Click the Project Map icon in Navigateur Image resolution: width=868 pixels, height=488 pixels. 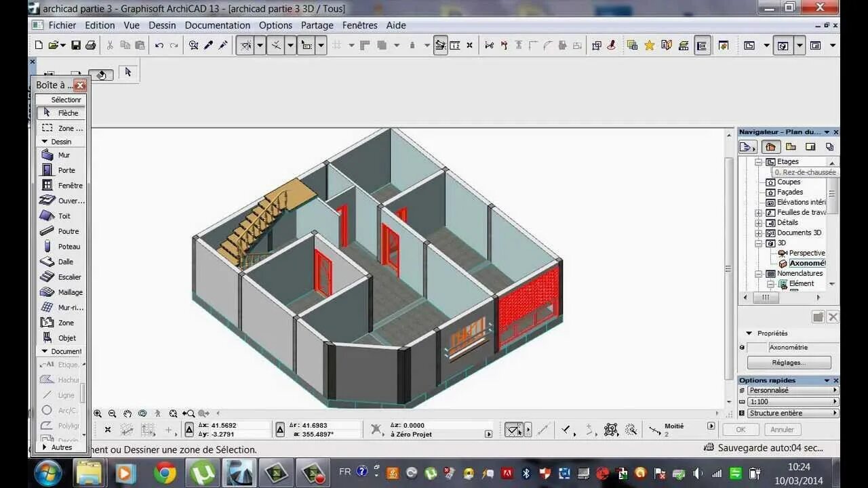[770, 147]
